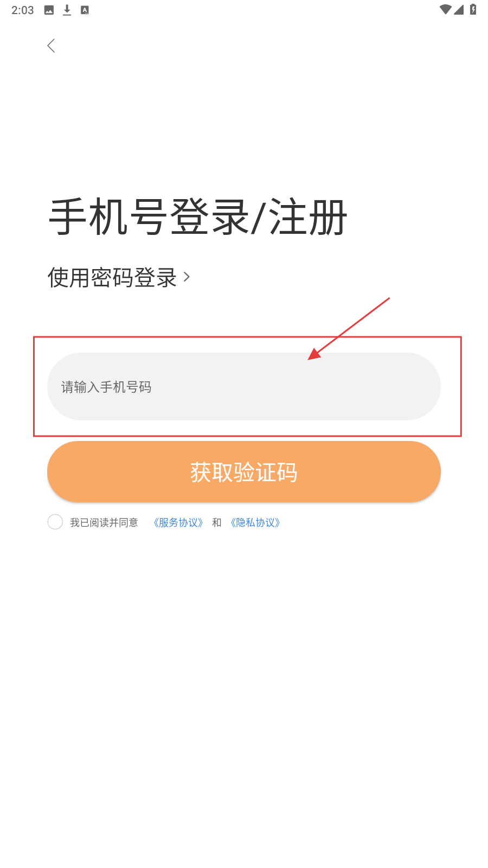The height and width of the screenshot is (868, 488).
Task: Tap the red arrow annotation head
Action: point(314,354)
